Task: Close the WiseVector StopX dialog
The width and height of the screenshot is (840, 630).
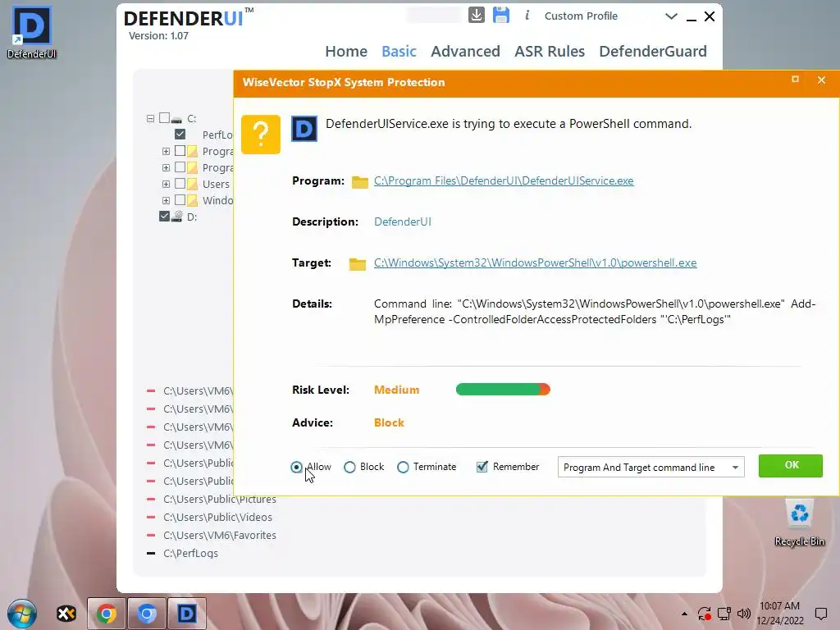Action: [x=821, y=80]
